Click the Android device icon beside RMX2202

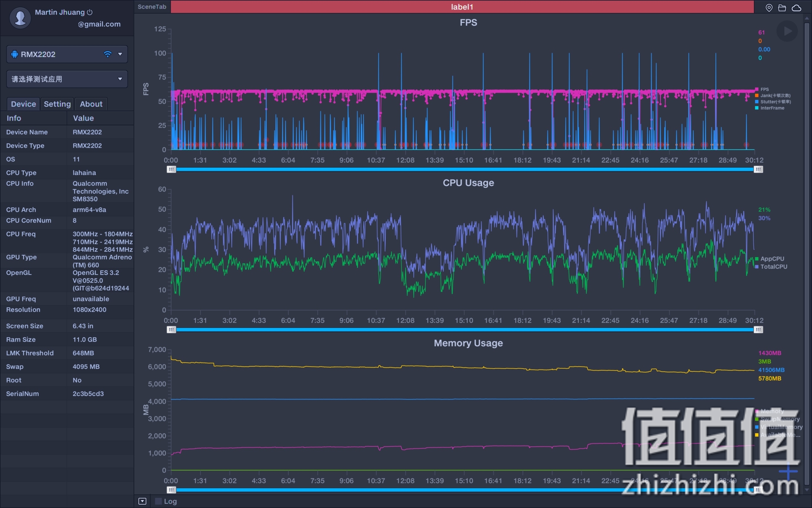coord(14,54)
